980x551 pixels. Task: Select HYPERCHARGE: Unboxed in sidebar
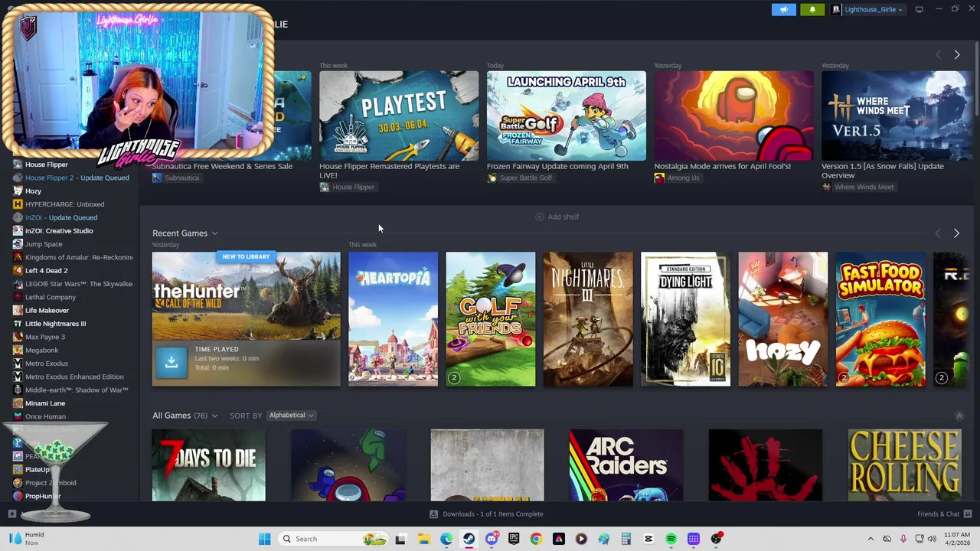tap(58, 204)
